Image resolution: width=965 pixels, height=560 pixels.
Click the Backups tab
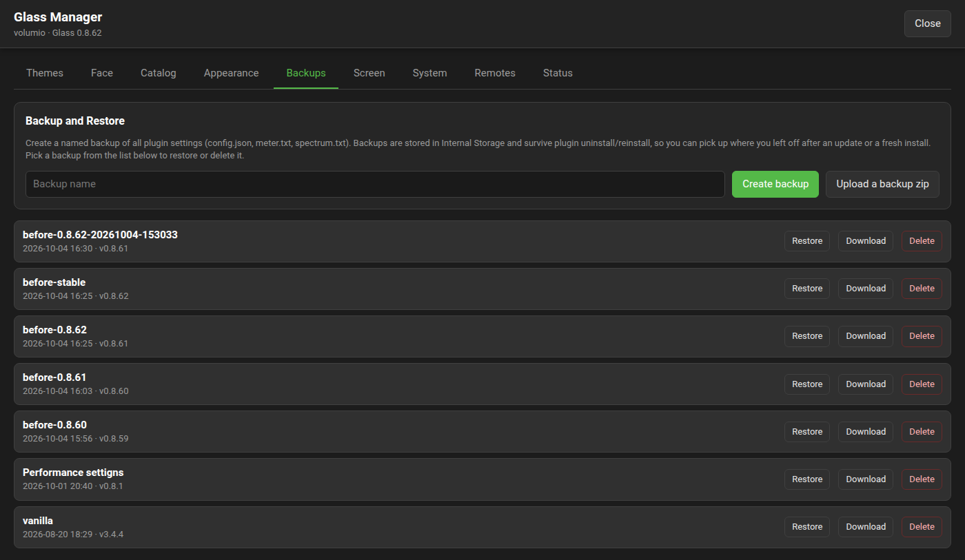pyautogui.click(x=306, y=73)
